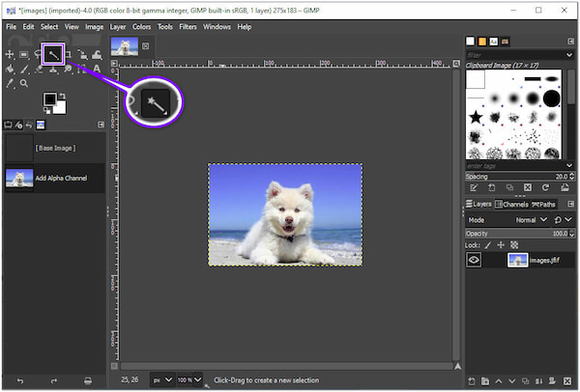Select the Bucket Fill tool

tap(11, 70)
